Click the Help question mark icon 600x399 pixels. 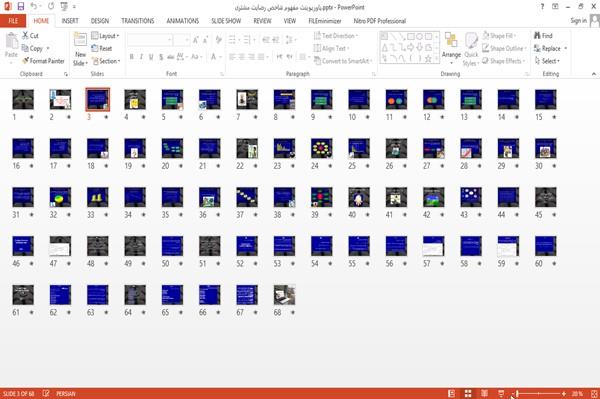coord(542,7)
